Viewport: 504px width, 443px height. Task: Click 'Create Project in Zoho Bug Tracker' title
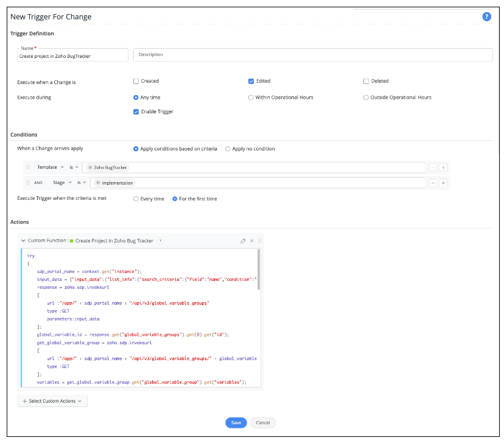(x=114, y=241)
